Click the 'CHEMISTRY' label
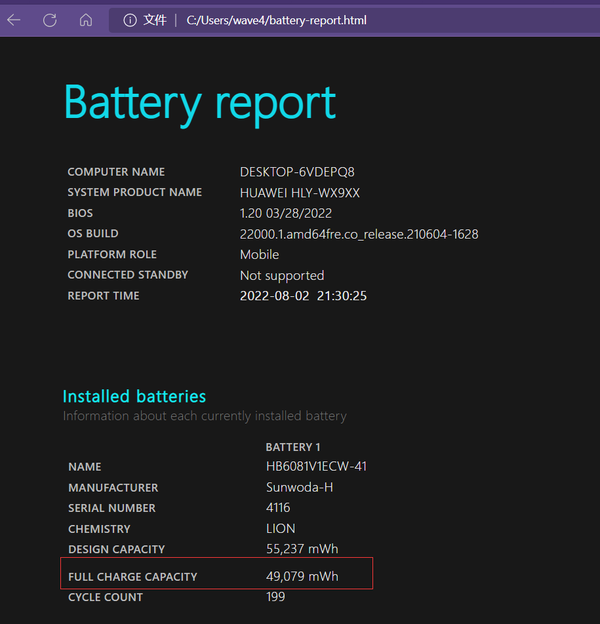Screen dimensions: 600x624 (x=99, y=529)
